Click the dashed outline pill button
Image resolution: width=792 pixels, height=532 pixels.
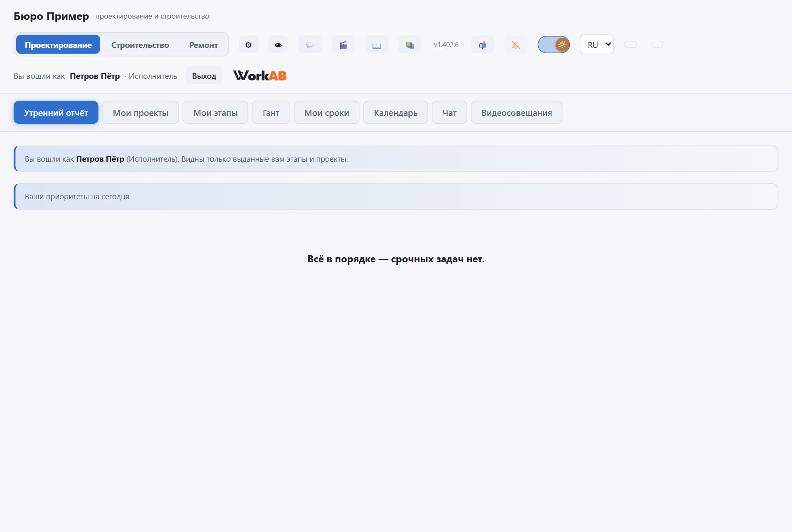pyautogui.click(x=658, y=45)
